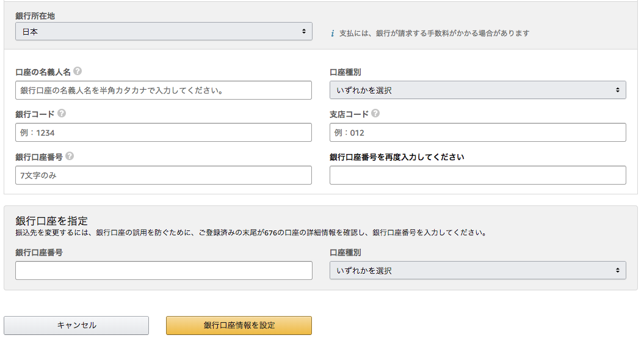Click arrow on the 日本 dropdown
Viewport: 644px width, 346px height.
[304, 31]
